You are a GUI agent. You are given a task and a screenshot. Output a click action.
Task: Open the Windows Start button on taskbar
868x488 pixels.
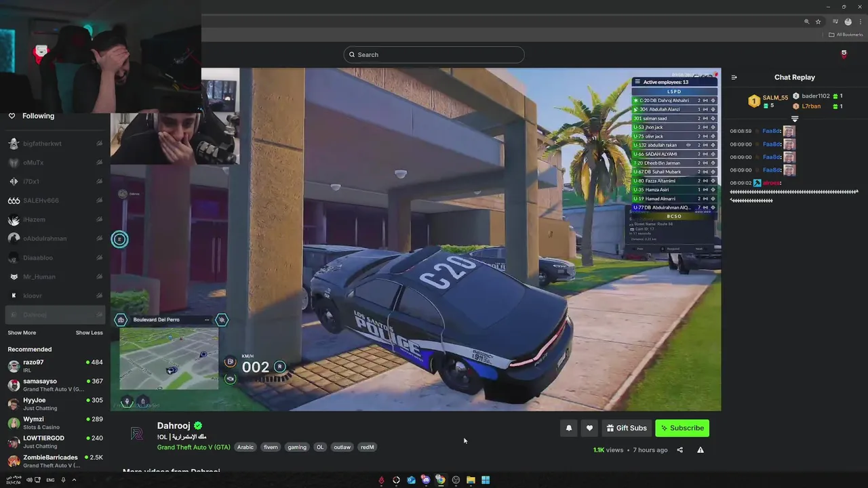pyautogui.click(x=486, y=480)
